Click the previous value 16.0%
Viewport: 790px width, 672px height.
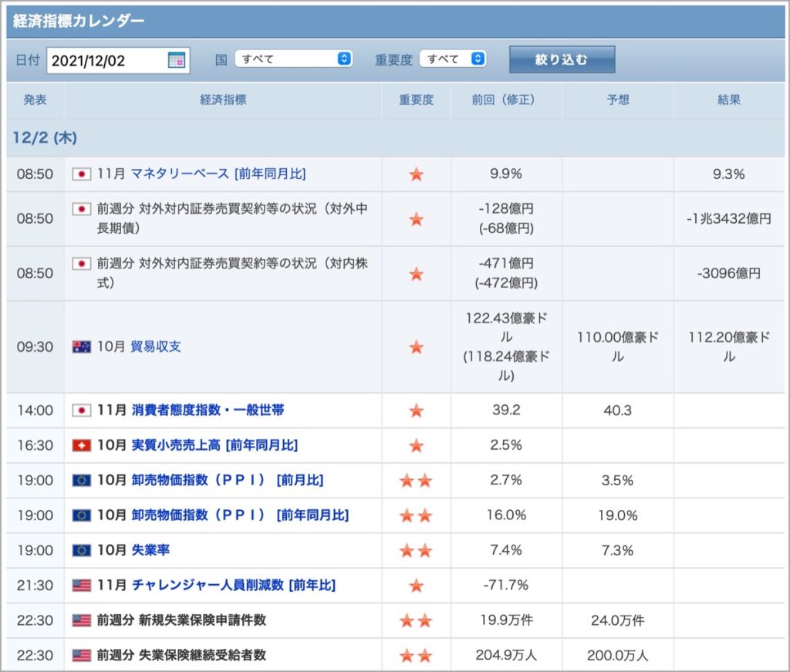[506, 515]
